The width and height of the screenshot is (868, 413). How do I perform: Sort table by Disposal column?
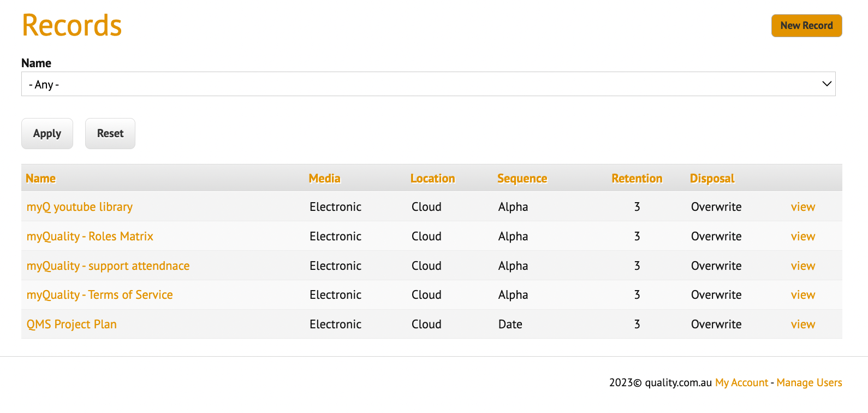[712, 179]
